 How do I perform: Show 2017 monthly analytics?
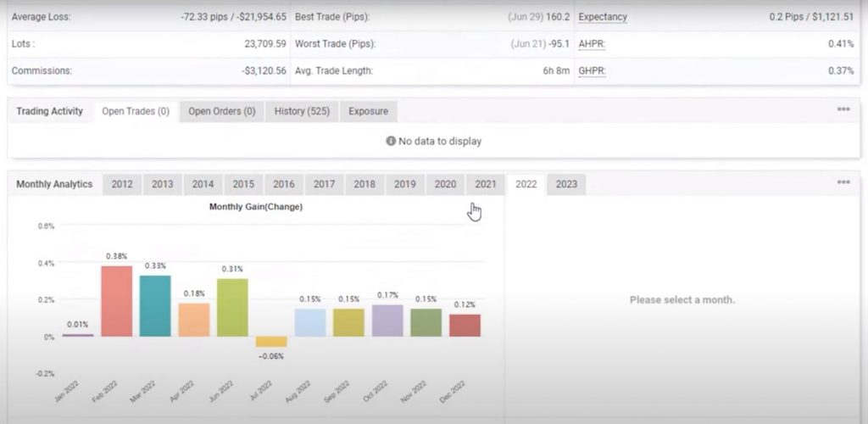click(x=324, y=184)
